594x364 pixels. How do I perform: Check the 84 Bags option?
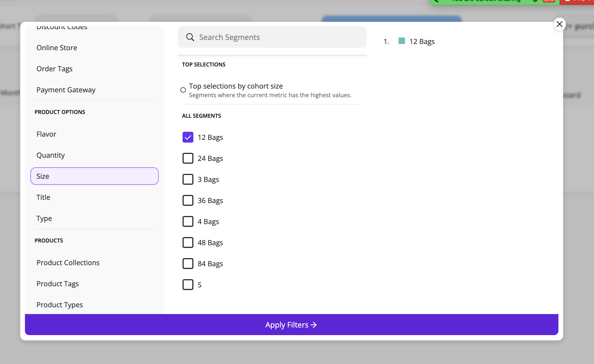click(188, 264)
